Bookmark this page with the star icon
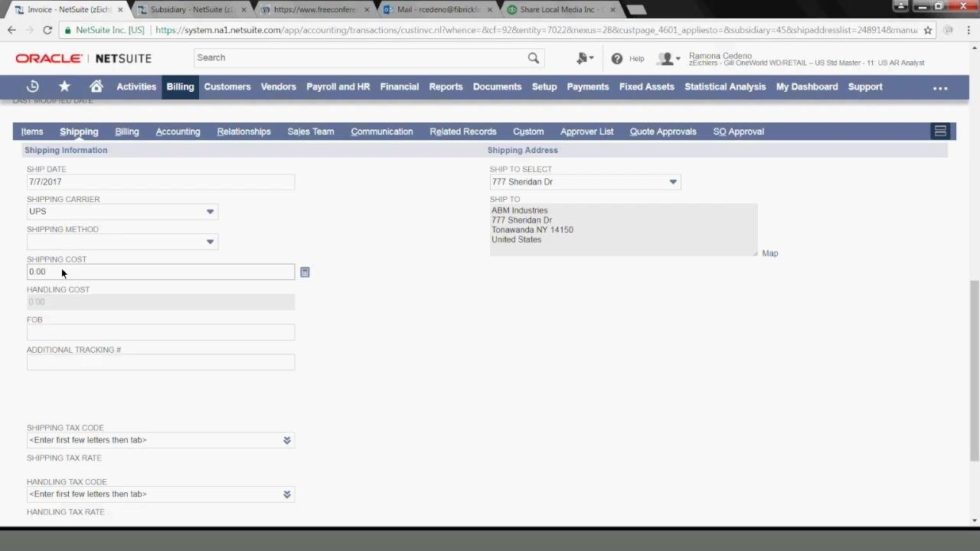Viewport: 980px width, 551px height. click(928, 30)
